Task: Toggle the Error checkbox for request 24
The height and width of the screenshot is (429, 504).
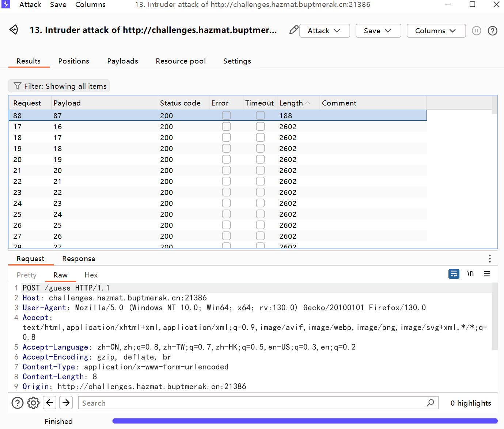Action: (227, 203)
